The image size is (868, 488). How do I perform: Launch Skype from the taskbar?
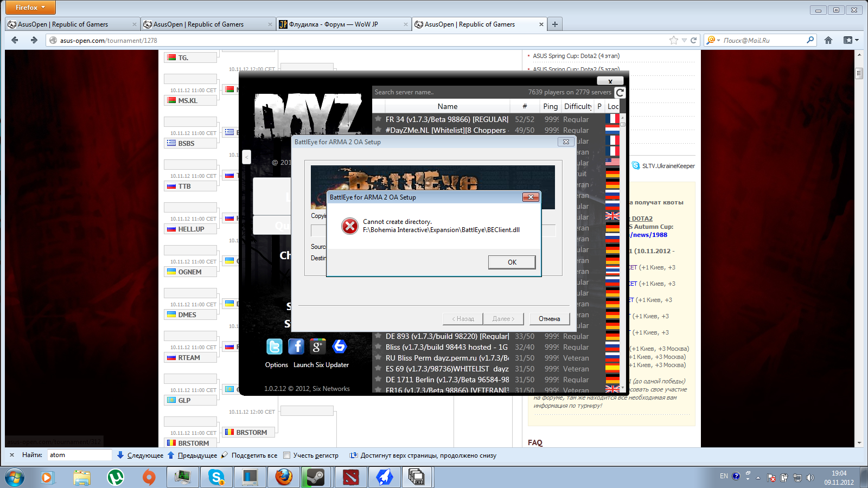pos(216,477)
